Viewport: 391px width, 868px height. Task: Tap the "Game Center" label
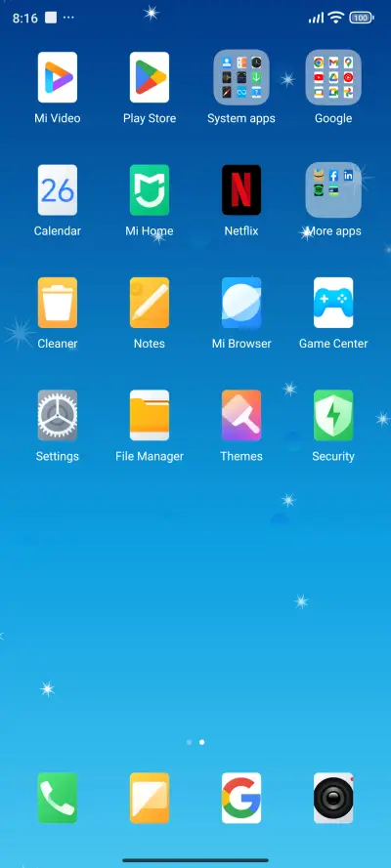333,344
